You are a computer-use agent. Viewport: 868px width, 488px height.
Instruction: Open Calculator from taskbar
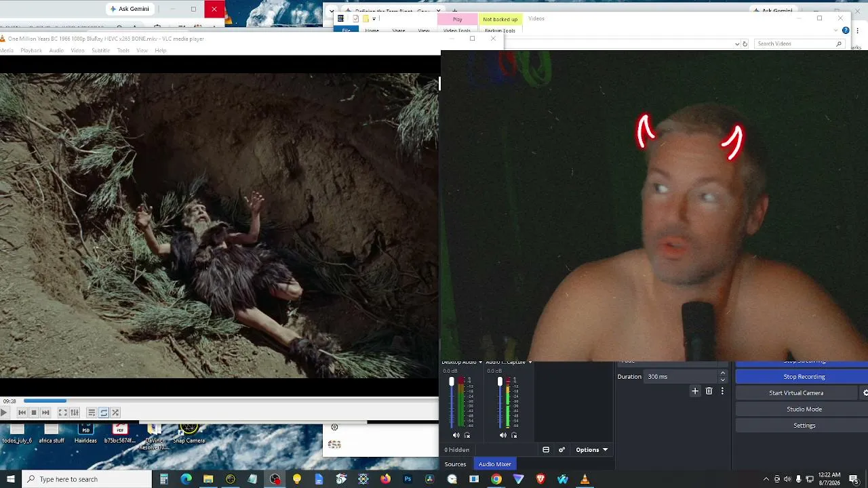click(x=164, y=479)
